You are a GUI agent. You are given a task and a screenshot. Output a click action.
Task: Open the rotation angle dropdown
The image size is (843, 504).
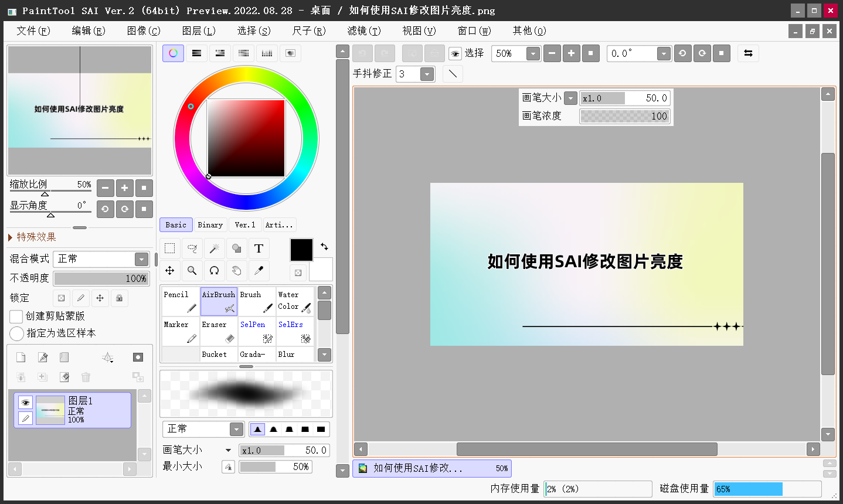[664, 54]
